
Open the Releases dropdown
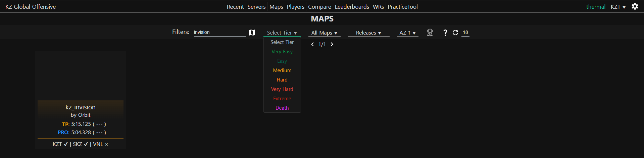368,33
